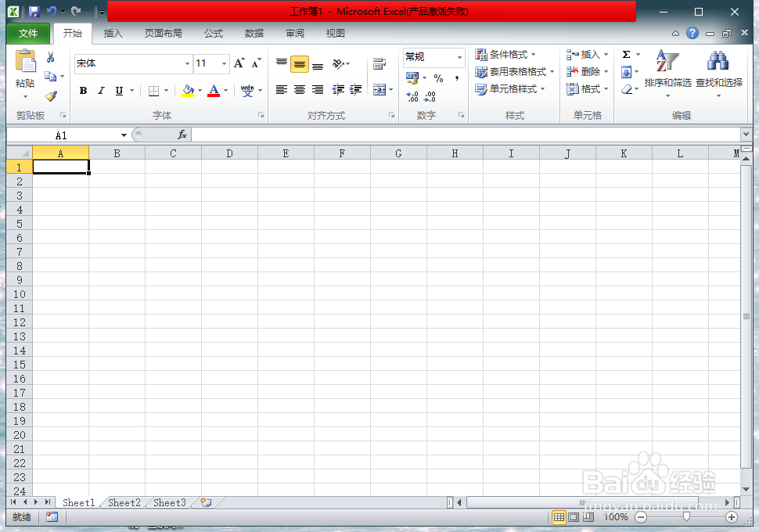
Task: Align cell text left
Action: click(x=281, y=89)
